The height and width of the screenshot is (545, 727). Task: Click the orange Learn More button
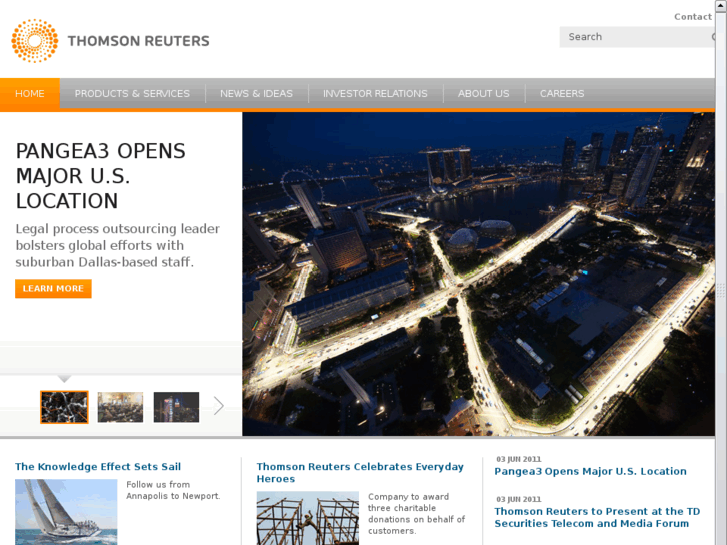pyautogui.click(x=53, y=289)
